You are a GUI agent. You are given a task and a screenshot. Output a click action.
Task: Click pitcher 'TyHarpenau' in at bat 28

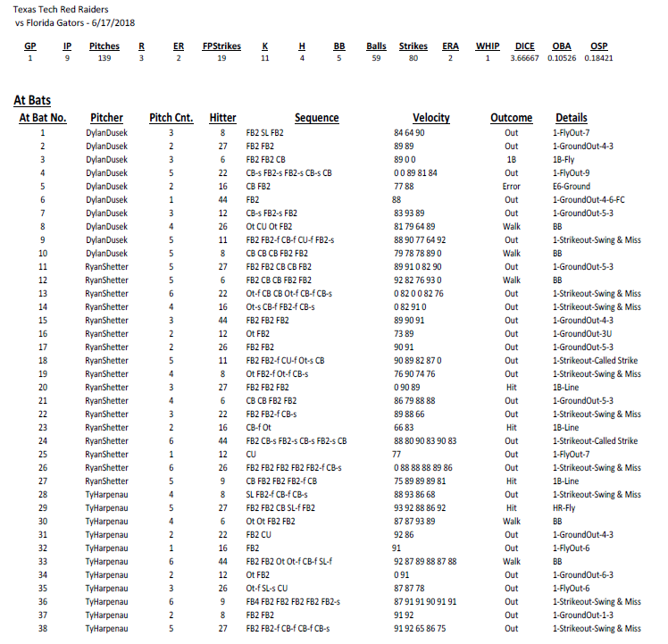(106, 495)
